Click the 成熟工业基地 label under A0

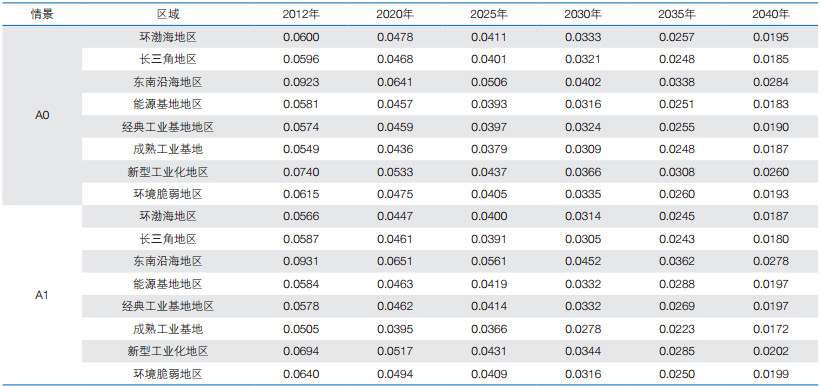pyautogui.click(x=168, y=149)
